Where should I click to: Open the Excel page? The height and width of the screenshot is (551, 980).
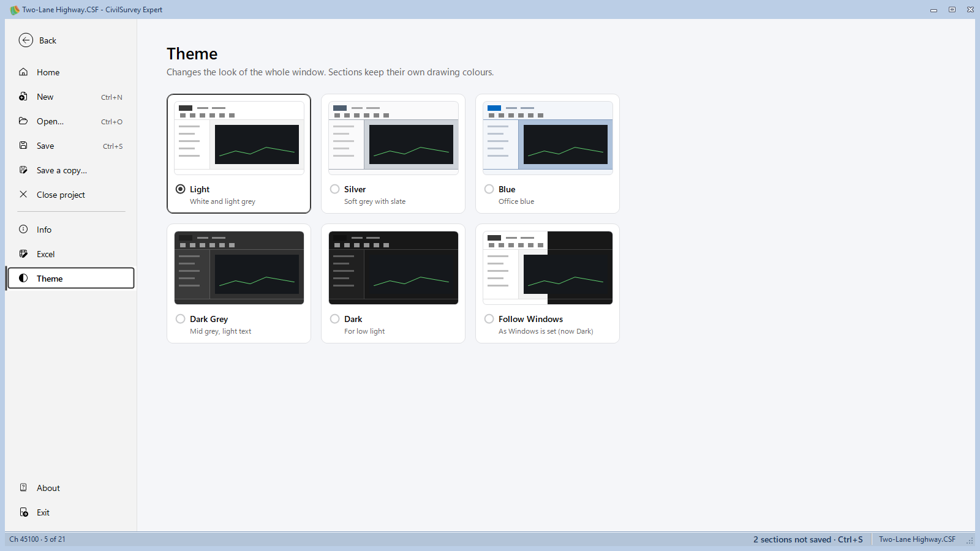tap(71, 254)
